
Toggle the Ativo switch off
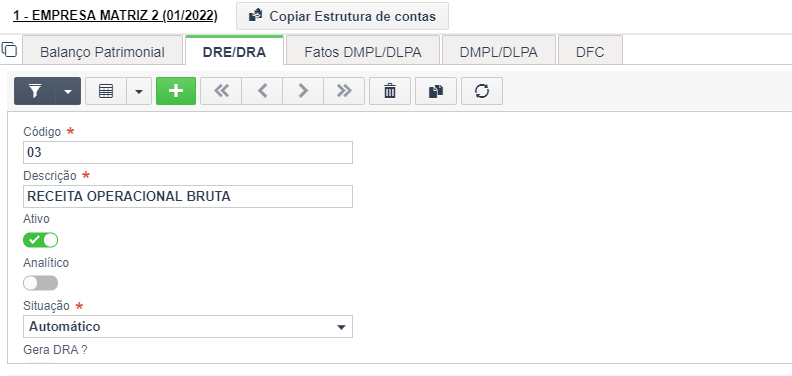40,240
